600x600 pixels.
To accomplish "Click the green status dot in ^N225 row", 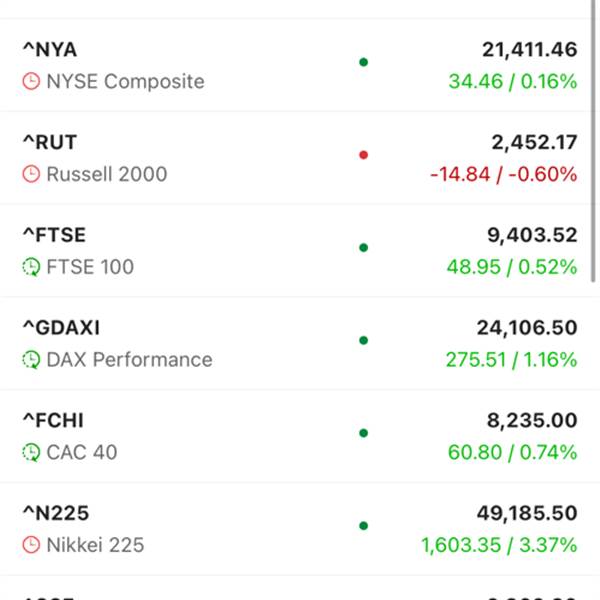I will 363,525.
